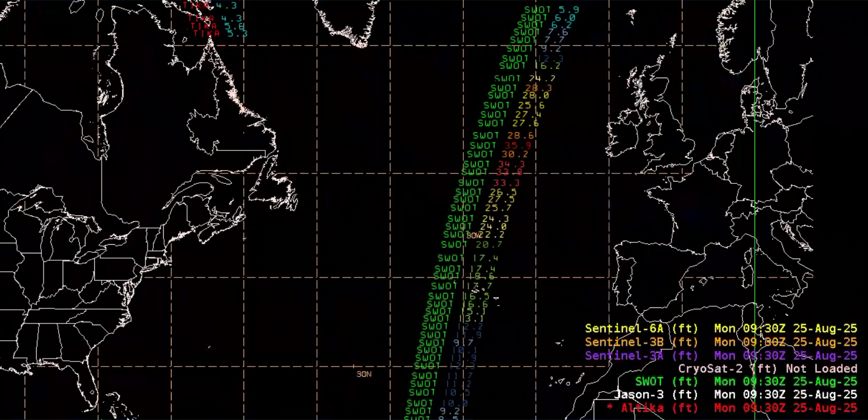Image resolution: width=868 pixels, height=420 pixels.
Task: Click the SWOT 34.3 reading
Action: [494, 165]
